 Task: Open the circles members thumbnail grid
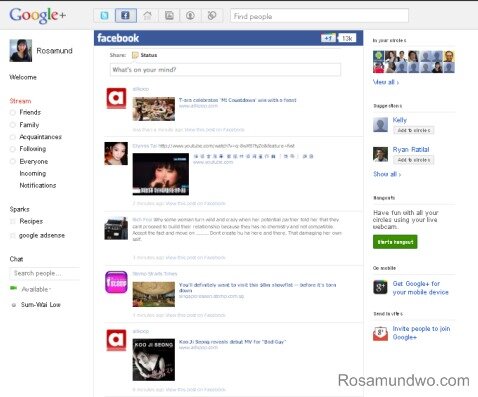(414, 62)
